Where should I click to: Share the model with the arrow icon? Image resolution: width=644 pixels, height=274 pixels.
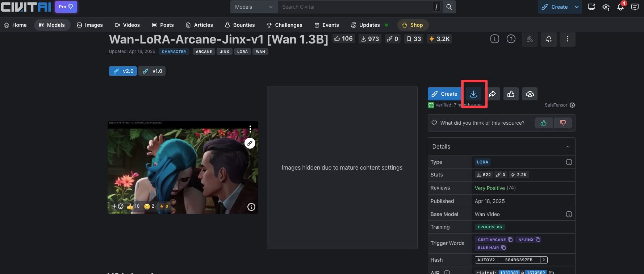tap(492, 94)
